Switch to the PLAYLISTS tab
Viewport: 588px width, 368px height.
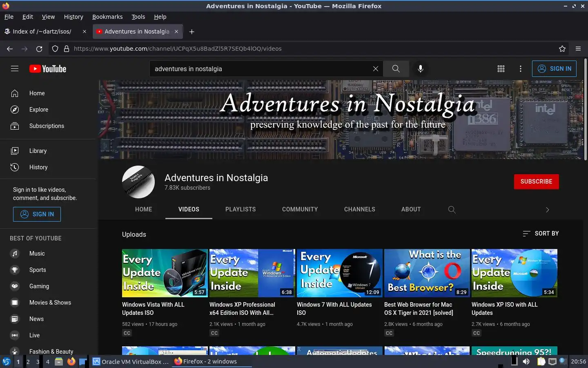(x=241, y=209)
